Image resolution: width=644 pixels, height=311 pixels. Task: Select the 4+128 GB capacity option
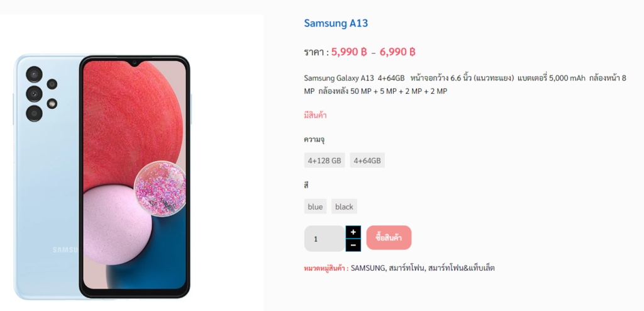click(325, 161)
